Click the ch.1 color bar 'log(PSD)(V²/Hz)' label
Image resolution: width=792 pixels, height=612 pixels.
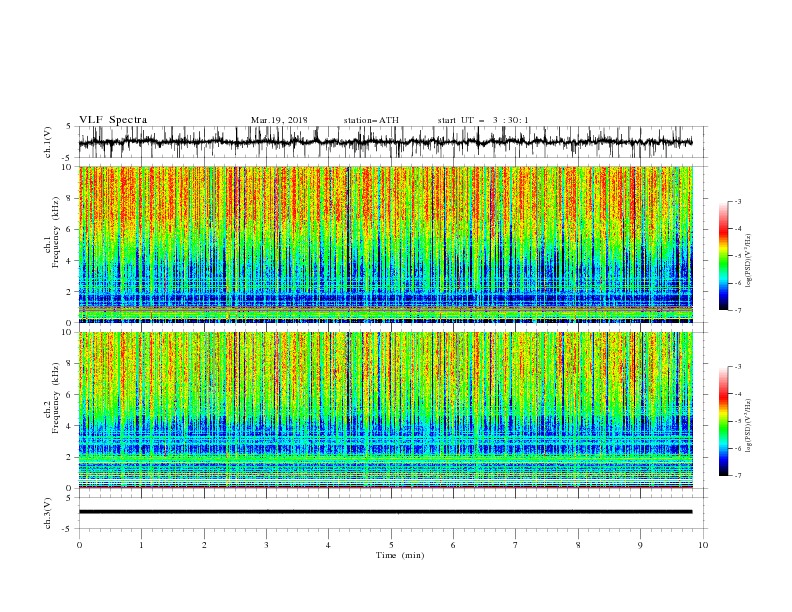click(x=749, y=261)
